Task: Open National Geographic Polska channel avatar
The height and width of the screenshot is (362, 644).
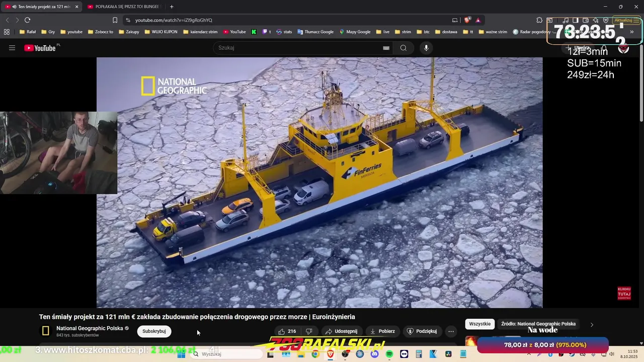Action: [x=45, y=331]
